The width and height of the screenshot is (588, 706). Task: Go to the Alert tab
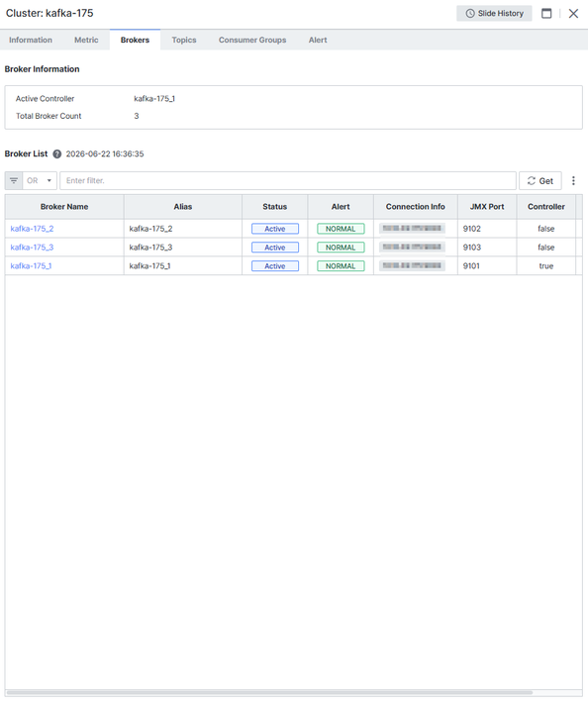coord(318,40)
